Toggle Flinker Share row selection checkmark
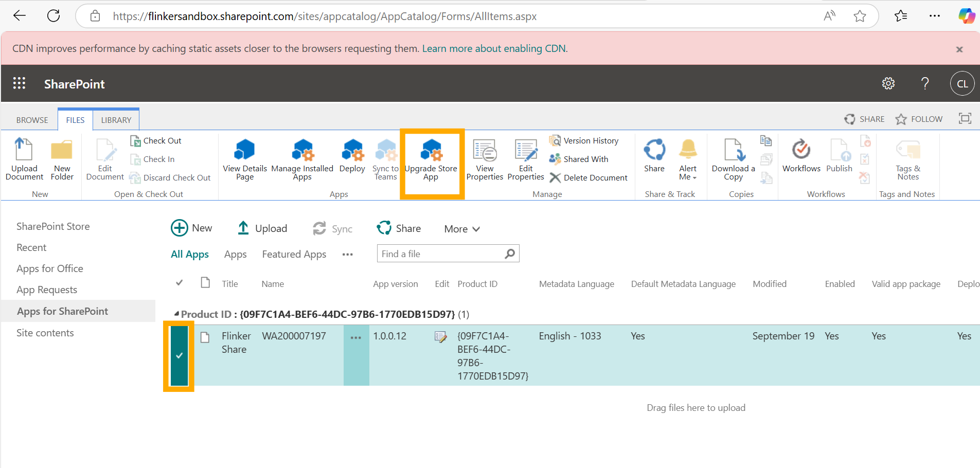The width and height of the screenshot is (980, 468). point(179,355)
